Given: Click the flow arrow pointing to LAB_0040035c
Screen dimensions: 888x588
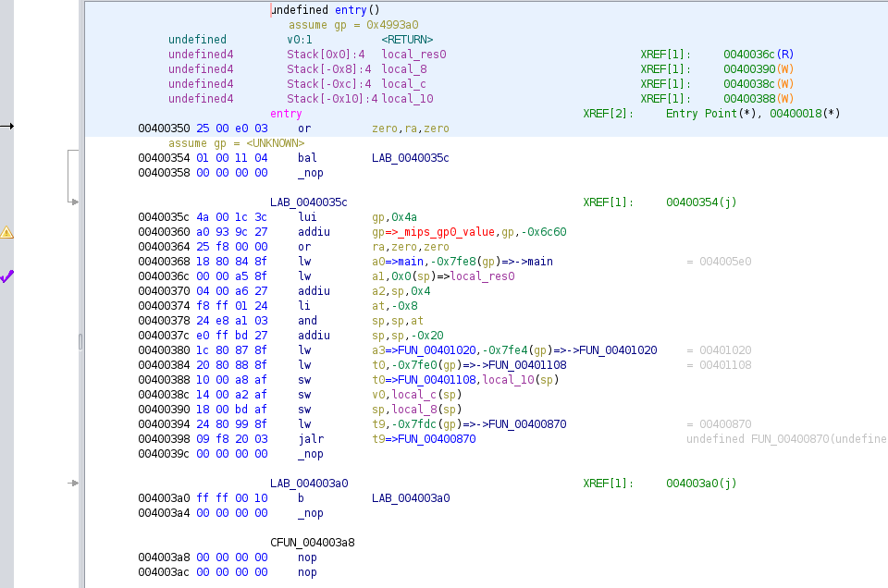Looking at the screenshot, I should [x=74, y=202].
